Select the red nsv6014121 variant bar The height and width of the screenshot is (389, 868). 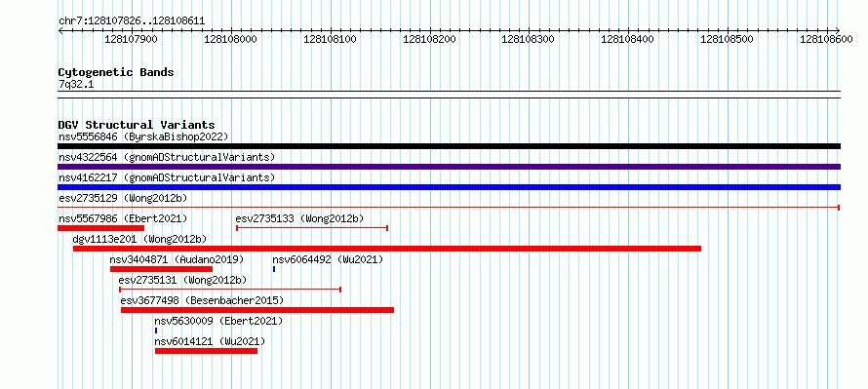(x=206, y=351)
